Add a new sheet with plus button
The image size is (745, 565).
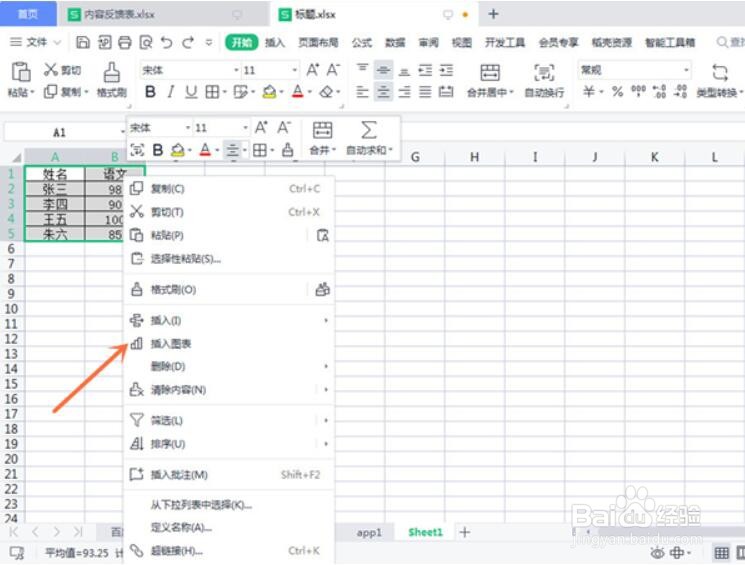[465, 532]
